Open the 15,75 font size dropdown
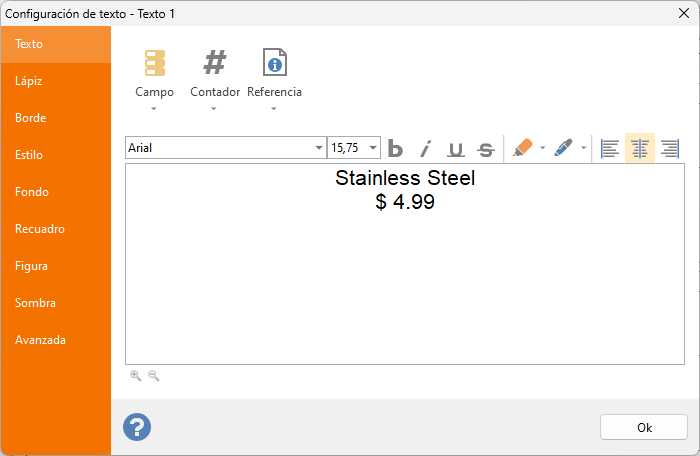 354,148
